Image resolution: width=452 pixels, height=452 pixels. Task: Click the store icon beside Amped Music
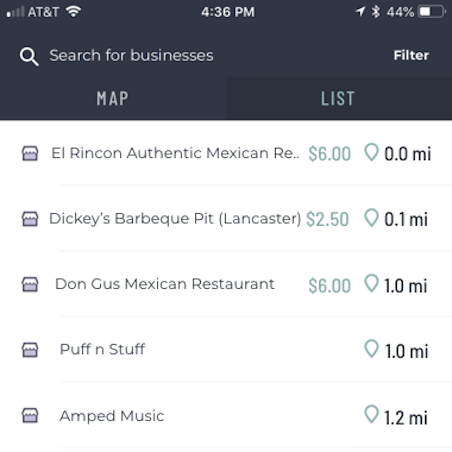click(x=30, y=415)
